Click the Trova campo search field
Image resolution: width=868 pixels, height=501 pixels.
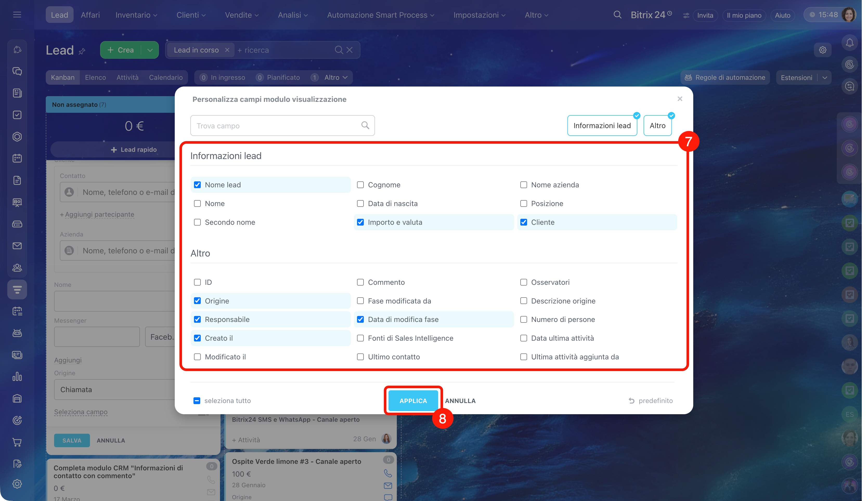[275, 126]
